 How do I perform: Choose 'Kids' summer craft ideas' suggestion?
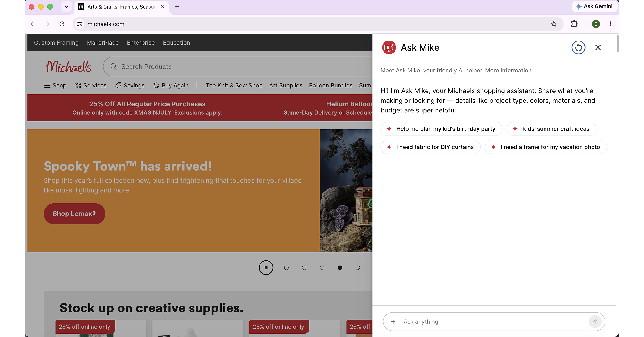coord(551,129)
